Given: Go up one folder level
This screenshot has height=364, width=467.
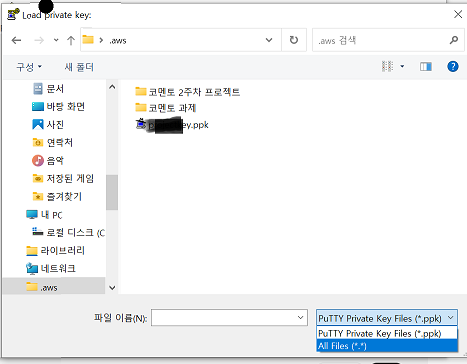Looking at the screenshot, I should point(71,41).
